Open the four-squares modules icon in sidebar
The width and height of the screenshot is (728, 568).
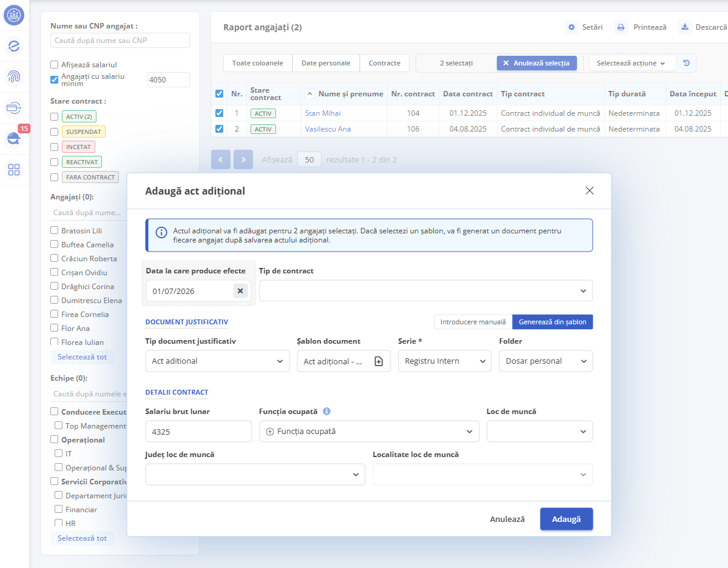point(14,170)
